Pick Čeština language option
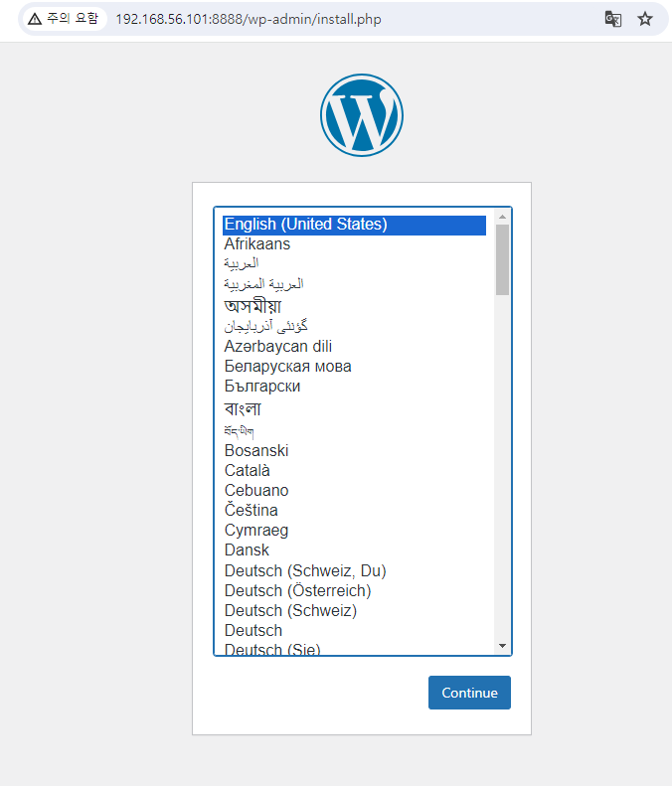Screen dimensions: 672x786 (x=354, y=511)
